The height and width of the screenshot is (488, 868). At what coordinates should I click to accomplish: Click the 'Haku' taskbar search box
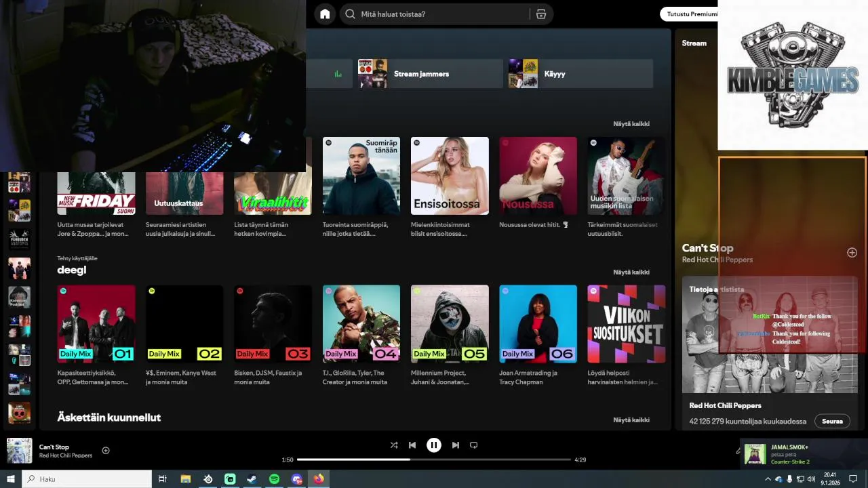tap(87, 479)
